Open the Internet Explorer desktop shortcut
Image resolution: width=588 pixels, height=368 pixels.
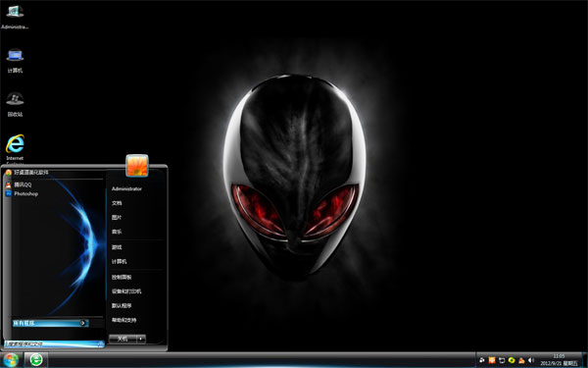15,149
